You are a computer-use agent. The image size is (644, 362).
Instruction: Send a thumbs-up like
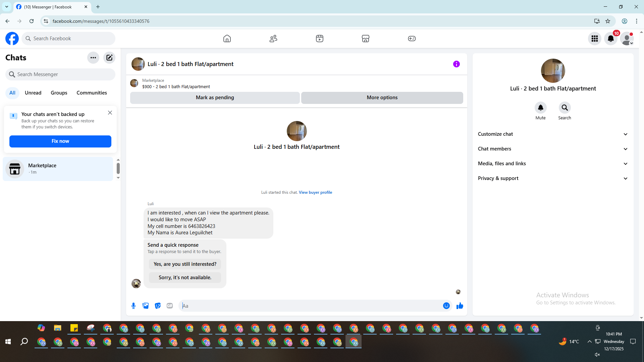coord(460,306)
